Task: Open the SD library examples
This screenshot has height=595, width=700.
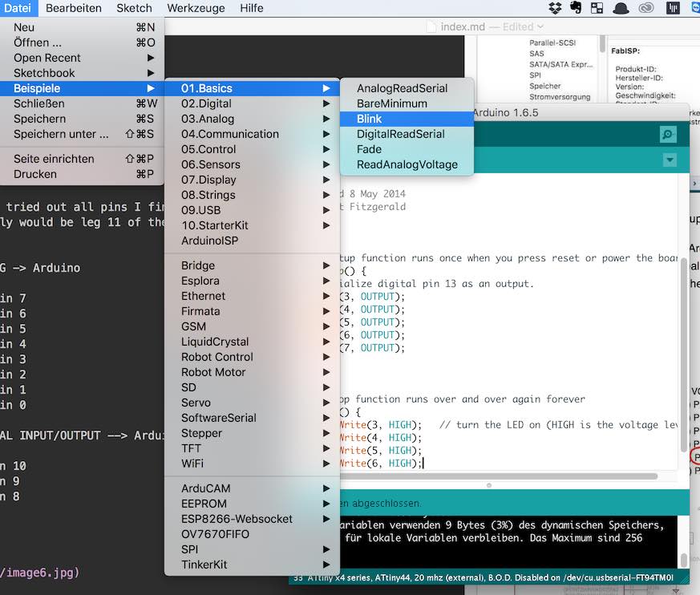Action: [x=253, y=387]
